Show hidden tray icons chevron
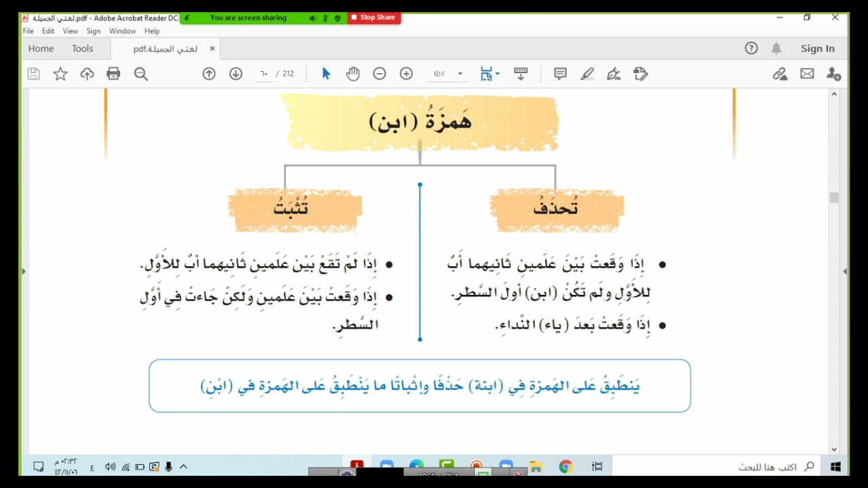The height and width of the screenshot is (488, 868). (183, 467)
